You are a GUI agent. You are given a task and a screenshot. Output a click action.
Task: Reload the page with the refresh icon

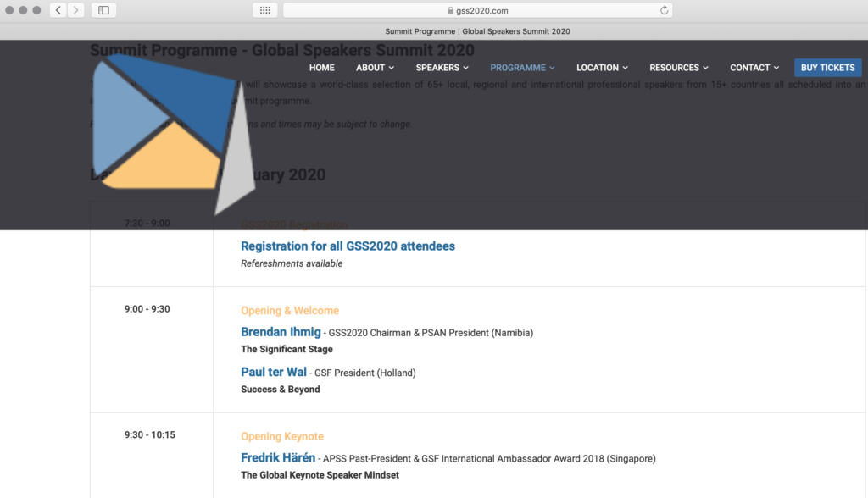[664, 10]
